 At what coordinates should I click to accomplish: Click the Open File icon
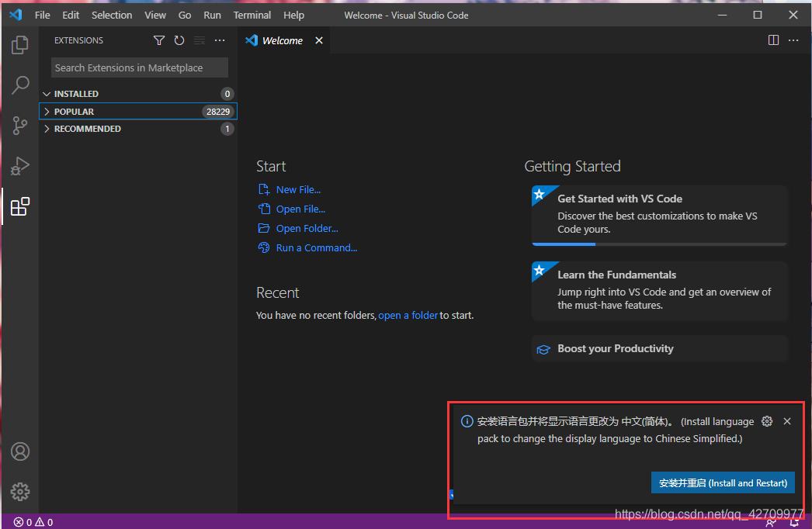point(264,209)
